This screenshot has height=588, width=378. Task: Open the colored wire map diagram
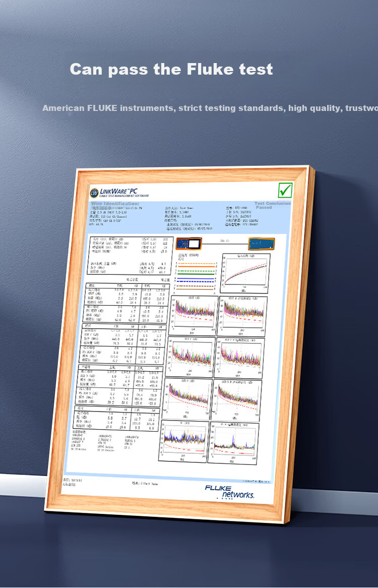pos(196,276)
